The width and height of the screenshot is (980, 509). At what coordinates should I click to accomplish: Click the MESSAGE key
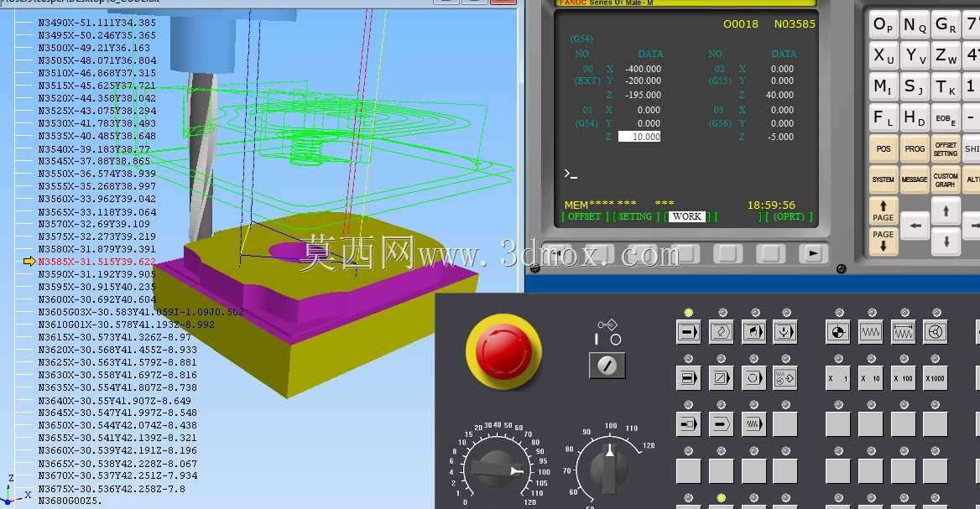click(915, 179)
